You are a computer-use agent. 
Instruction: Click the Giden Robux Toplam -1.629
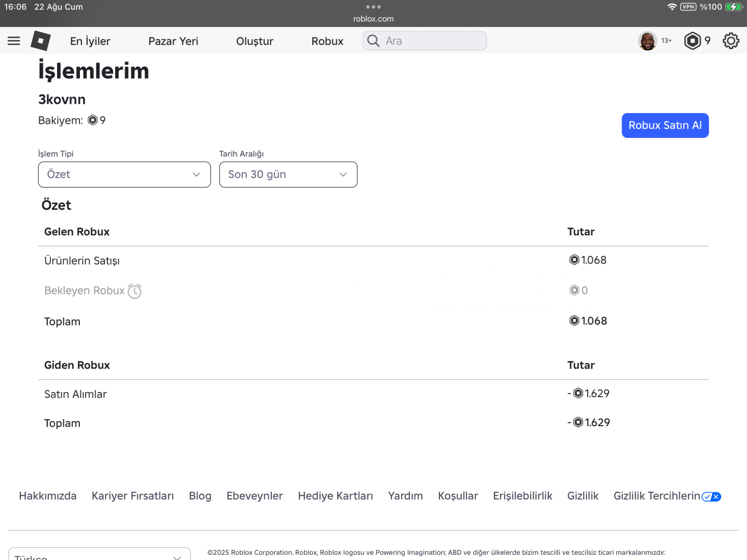[x=589, y=423]
